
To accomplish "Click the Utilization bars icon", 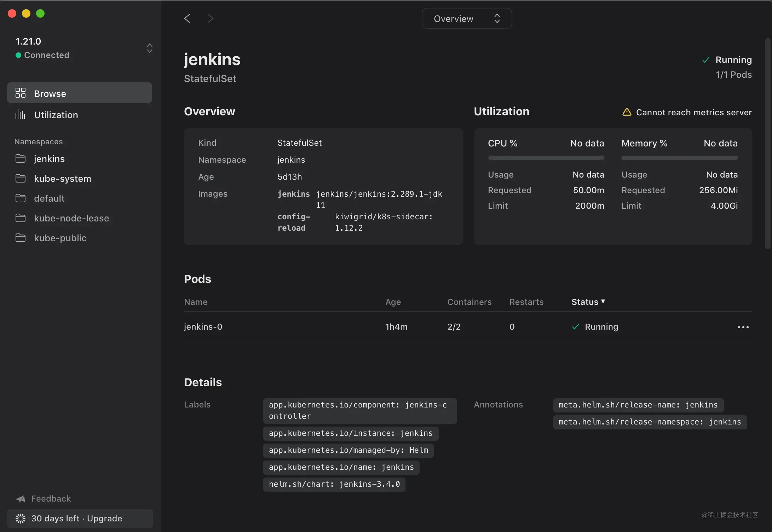I will [20, 114].
